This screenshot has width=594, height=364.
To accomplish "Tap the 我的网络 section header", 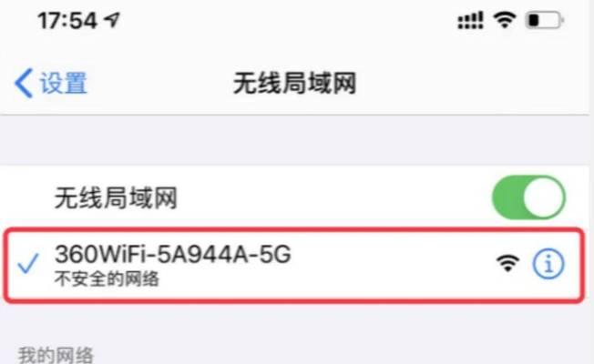I will click(x=56, y=355).
